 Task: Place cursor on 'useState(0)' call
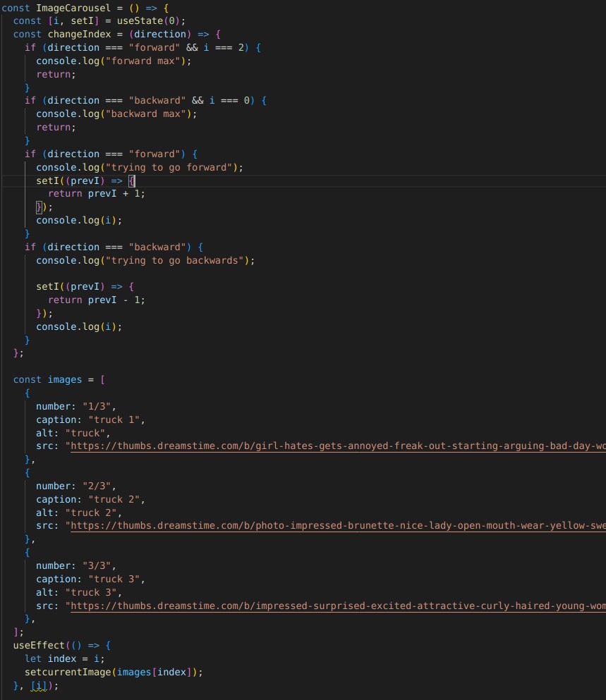[x=148, y=21]
